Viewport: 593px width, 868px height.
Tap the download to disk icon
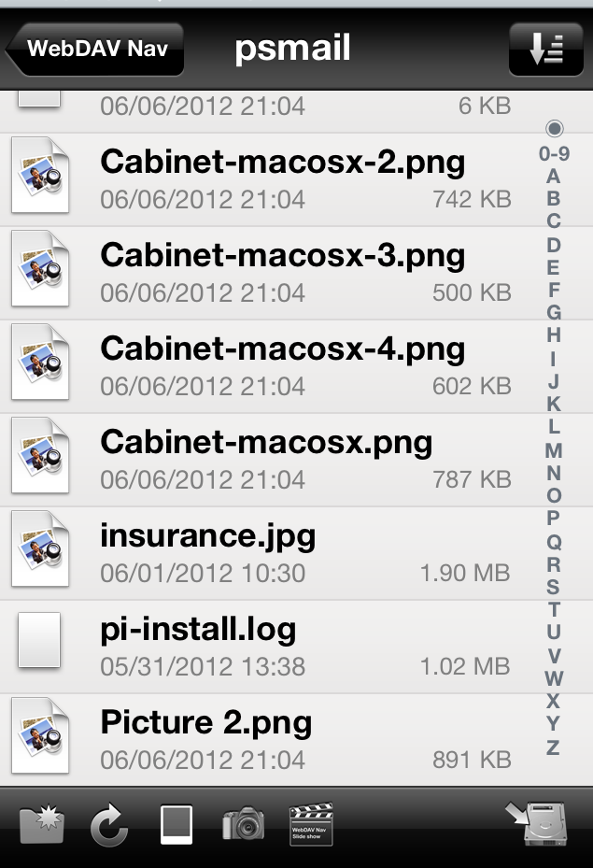pos(537,824)
